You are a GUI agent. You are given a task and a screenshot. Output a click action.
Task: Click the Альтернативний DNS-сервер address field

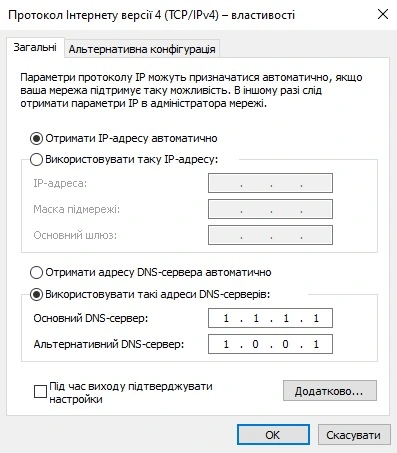pos(270,344)
